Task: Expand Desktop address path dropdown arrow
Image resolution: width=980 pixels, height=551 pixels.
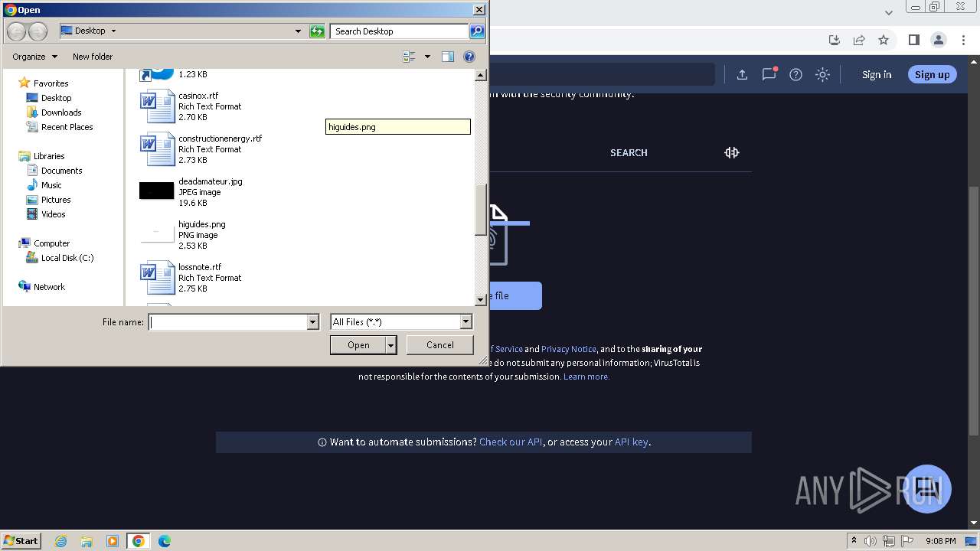Action: [x=114, y=31]
